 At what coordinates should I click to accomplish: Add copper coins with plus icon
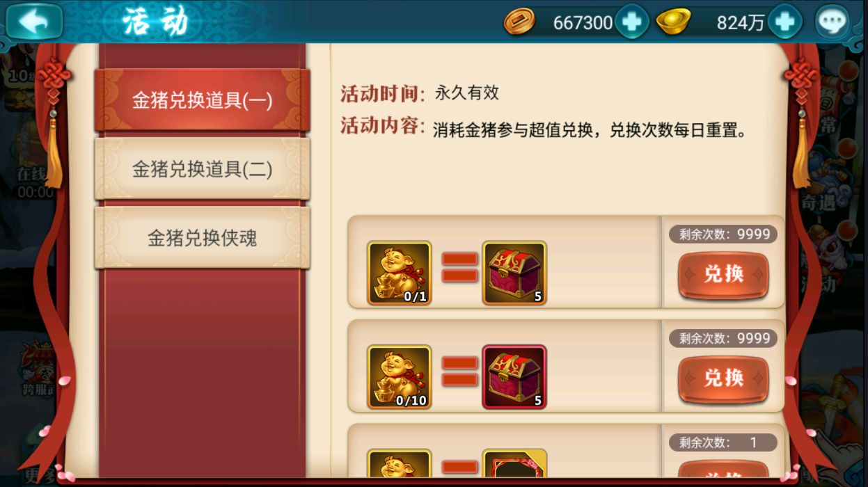coord(632,22)
